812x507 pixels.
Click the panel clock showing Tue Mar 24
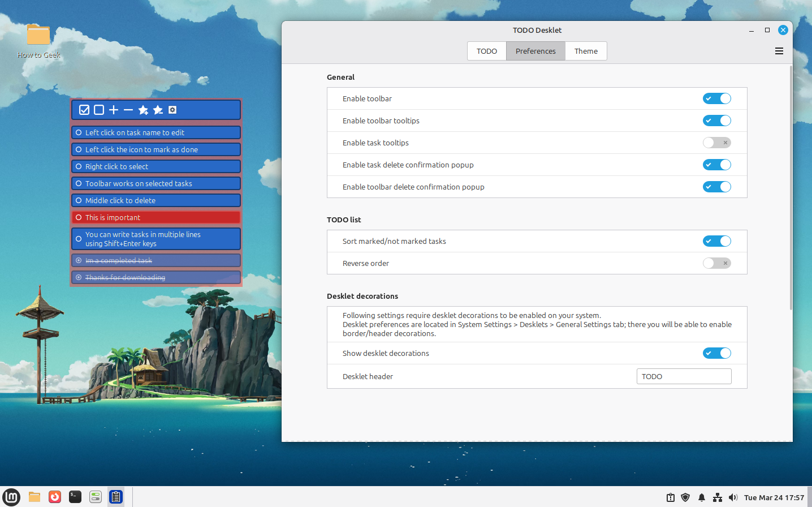click(774, 497)
